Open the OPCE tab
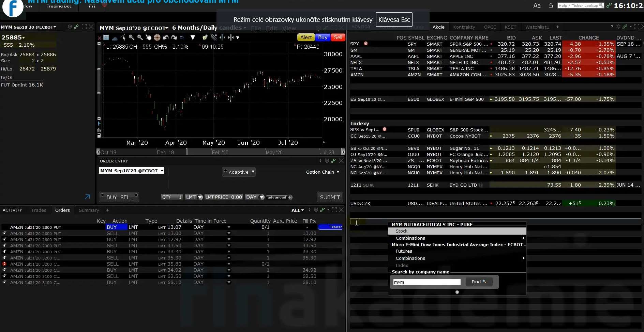The image size is (644, 332). [490, 27]
